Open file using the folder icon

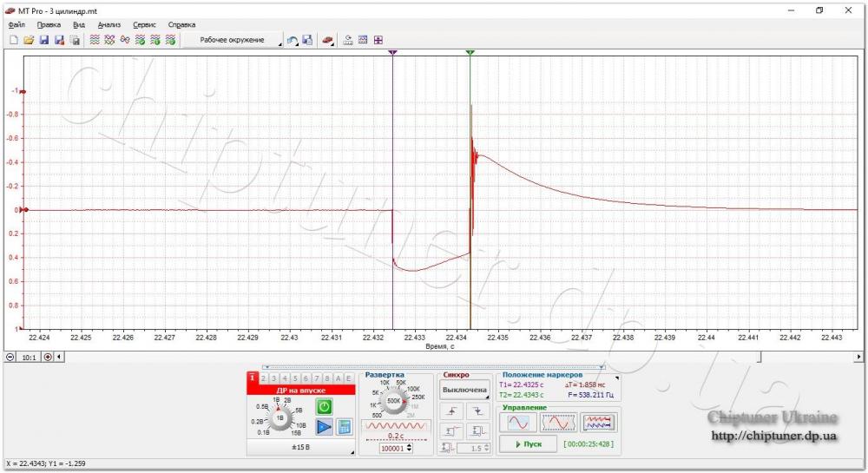point(29,40)
